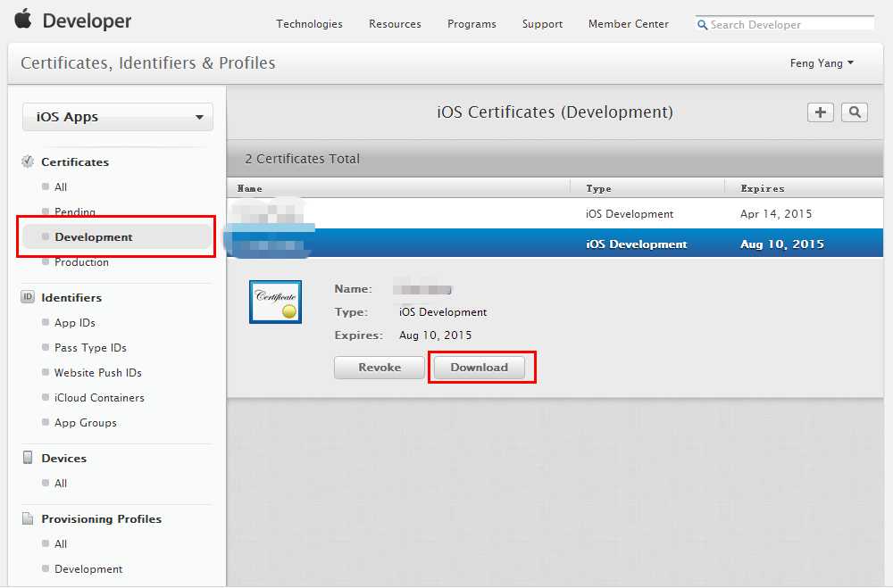Open the Feng Yang account menu
This screenshot has width=893, height=588.
coord(822,63)
